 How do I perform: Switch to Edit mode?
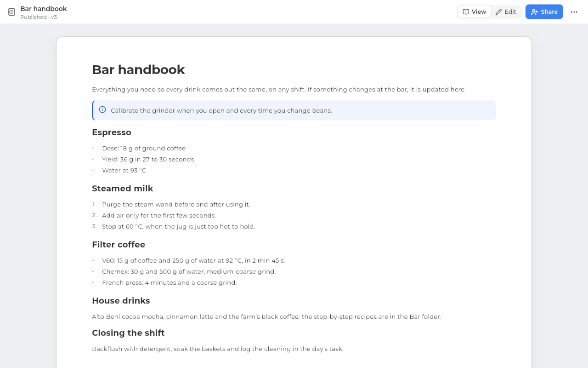click(506, 12)
